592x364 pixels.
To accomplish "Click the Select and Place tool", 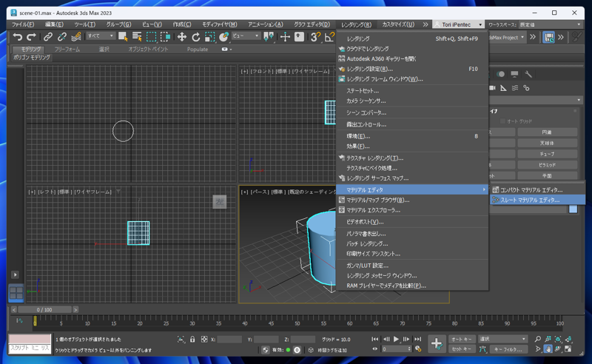I will (x=224, y=37).
